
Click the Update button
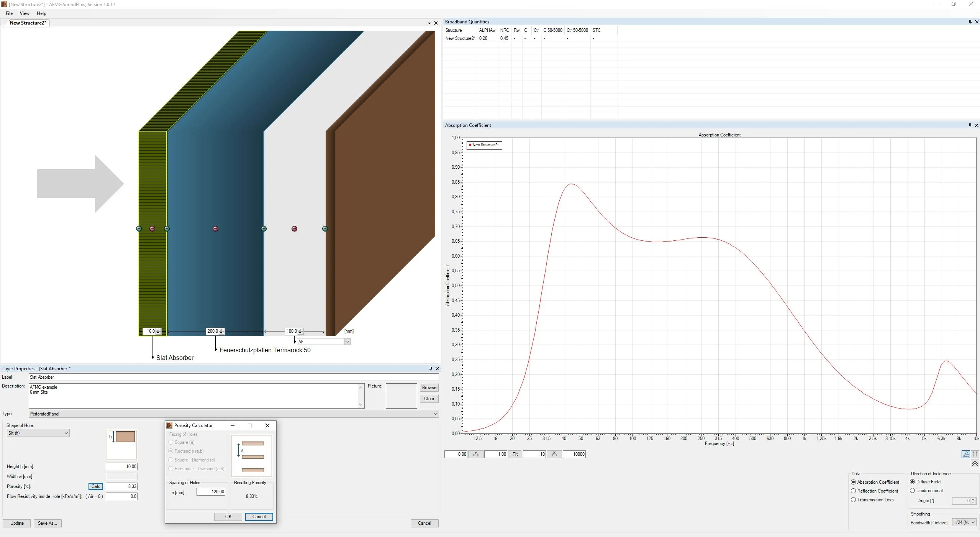coord(17,523)
